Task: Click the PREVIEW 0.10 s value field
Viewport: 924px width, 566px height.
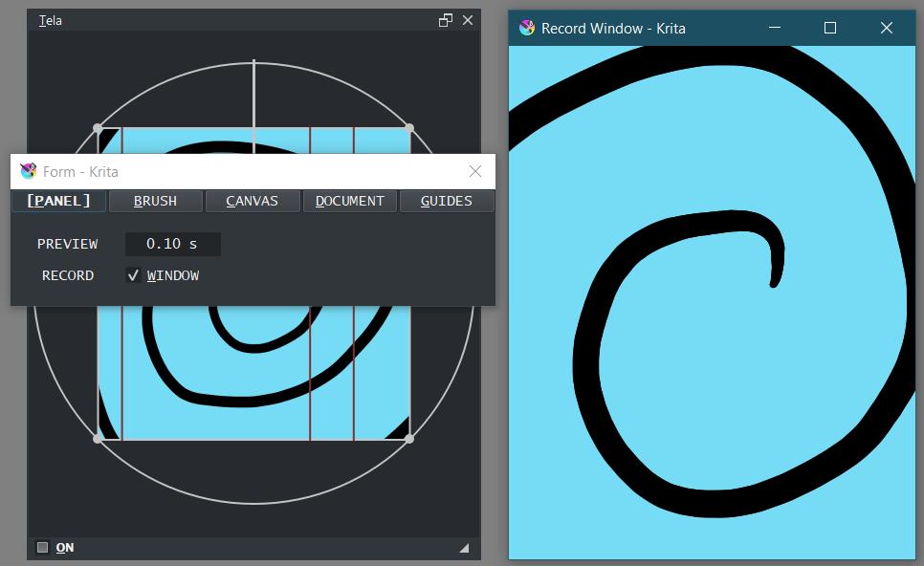Action: click(173, 244)
